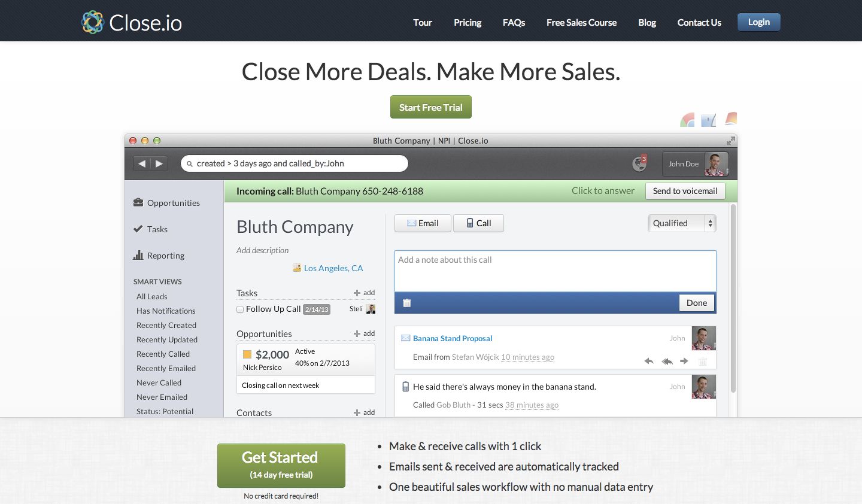This screenshot has height=504, width=862.
Task: Click the 2/14/13 due date badge
Action: click(317, 309)
